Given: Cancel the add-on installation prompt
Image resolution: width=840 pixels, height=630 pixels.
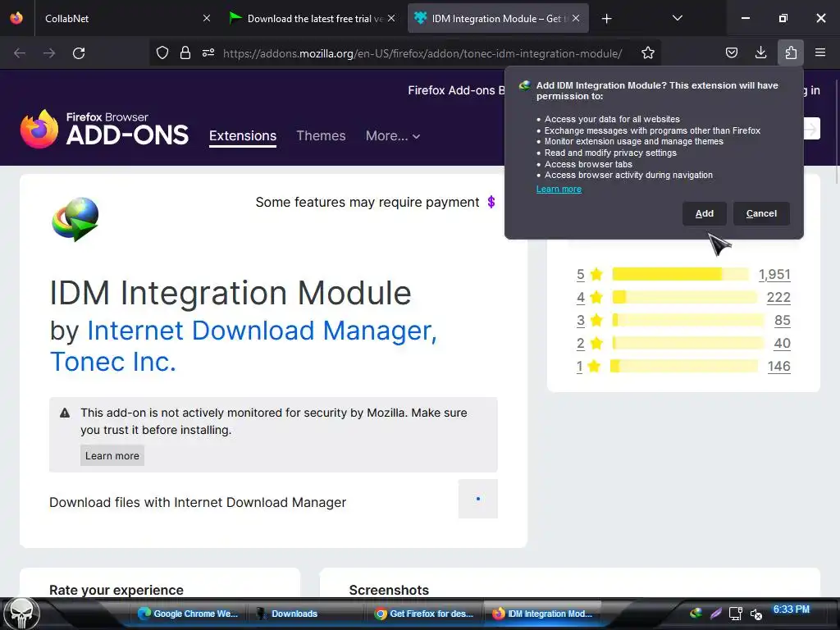Looking at the screenshot, I should tap(761, 213).
